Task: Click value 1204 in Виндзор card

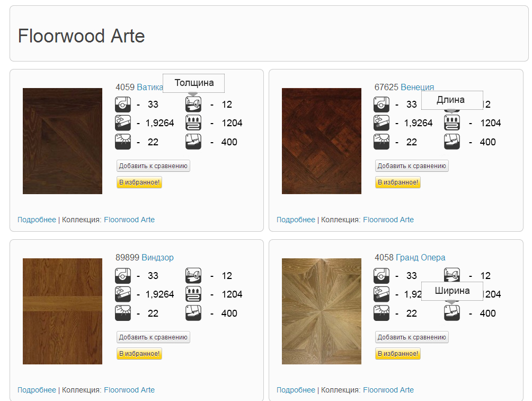Action: (232, 294)
